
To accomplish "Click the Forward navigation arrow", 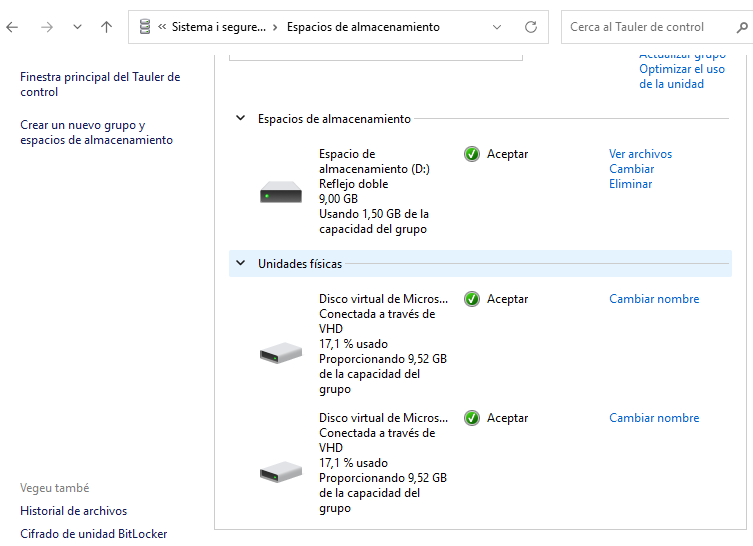I will tap(46, 27).
